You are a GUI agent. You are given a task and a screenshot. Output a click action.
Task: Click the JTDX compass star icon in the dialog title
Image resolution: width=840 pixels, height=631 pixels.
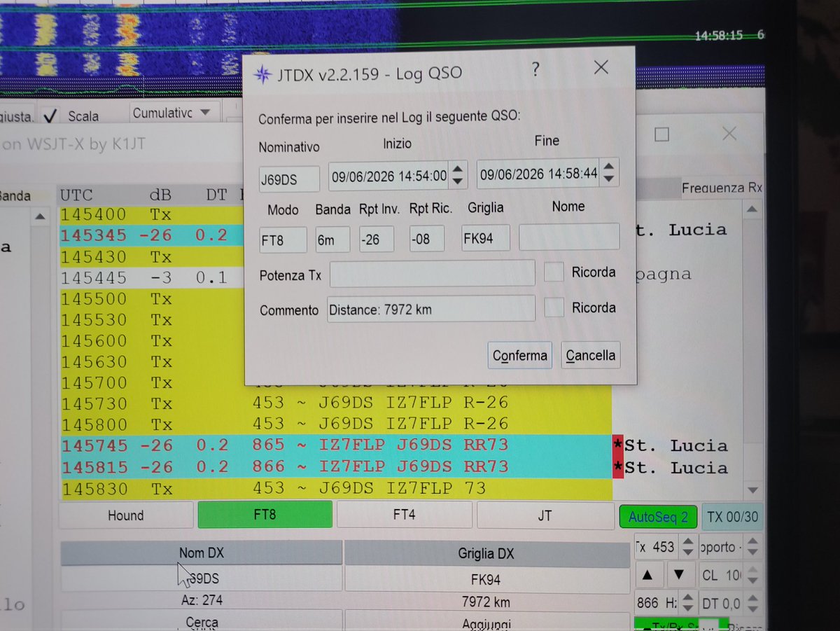click(x=262, y=74)
